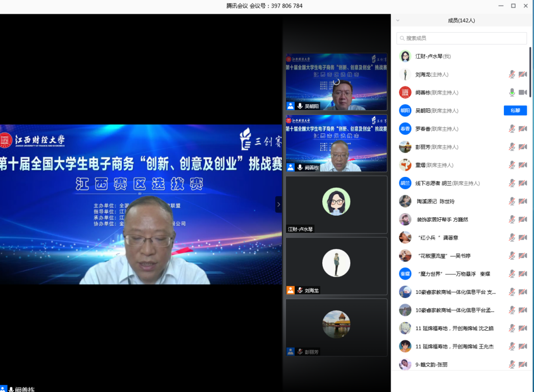The width and height of the screenshot is (534, 392).
Task: Select member name 童熠(联席主持人)
Action: click(x=435, y=165)
